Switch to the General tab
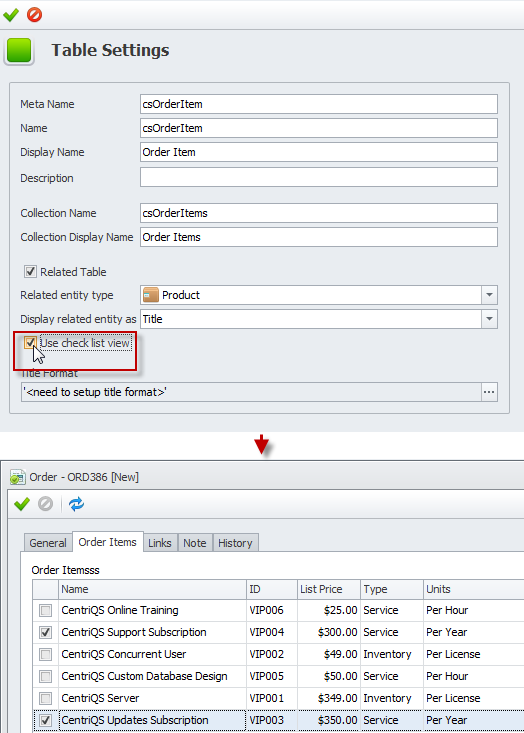Viewport: 524px width, 733px height. [x=48, y=543]
